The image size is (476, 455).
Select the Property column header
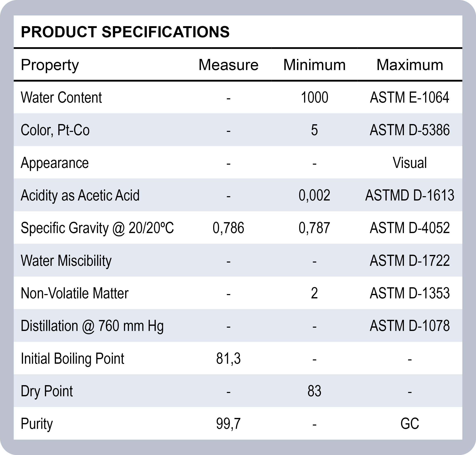pos(50,65)
